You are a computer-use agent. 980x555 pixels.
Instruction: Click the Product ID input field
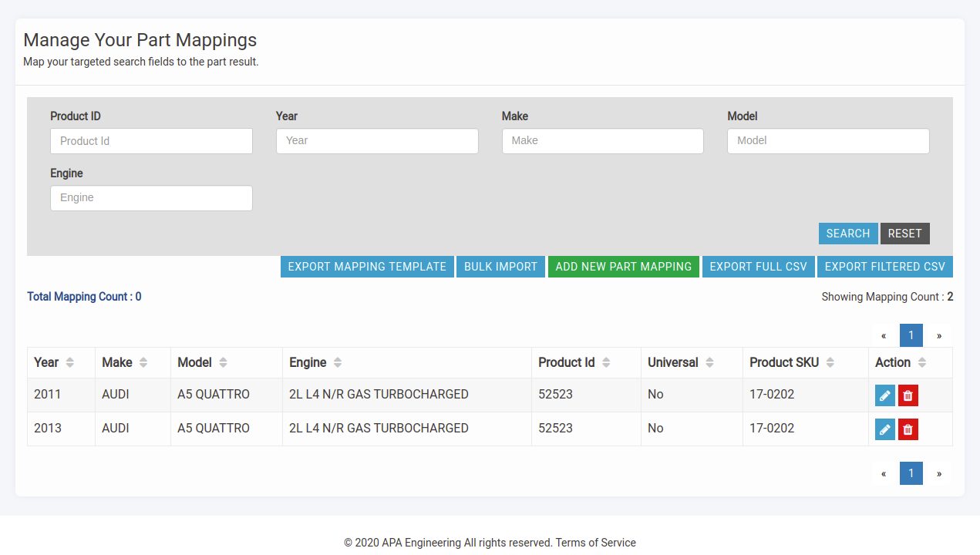(151, 141)
